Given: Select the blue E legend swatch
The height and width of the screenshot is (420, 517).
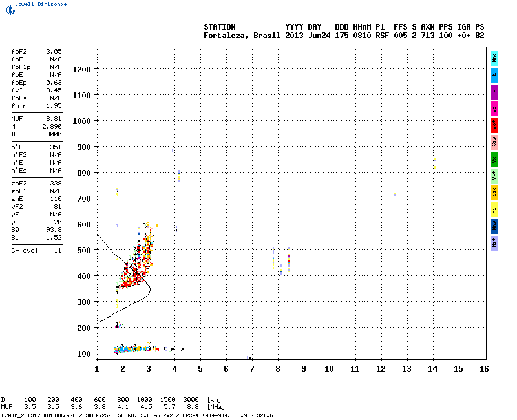Looking at the screenshot, I should click(494, 75).
